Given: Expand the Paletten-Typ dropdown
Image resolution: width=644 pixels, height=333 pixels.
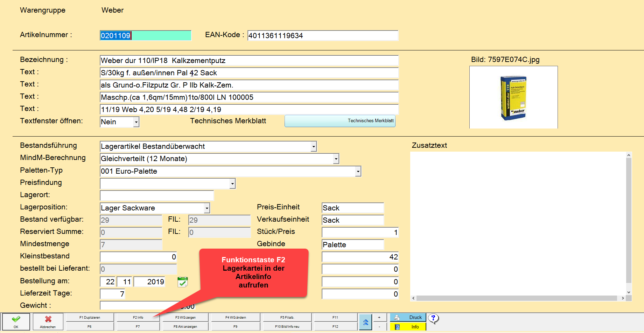Looking at the screenshot, I should coord(358,171).
